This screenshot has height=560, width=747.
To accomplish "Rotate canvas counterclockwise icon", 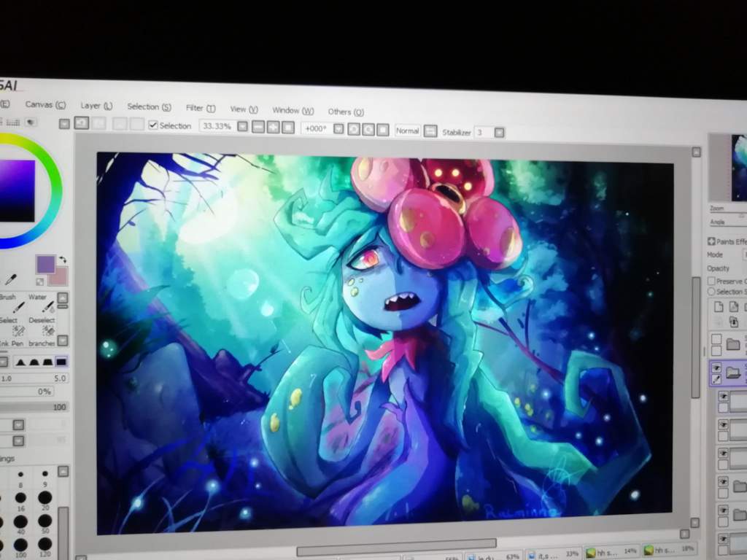I will tap(354, 130).
